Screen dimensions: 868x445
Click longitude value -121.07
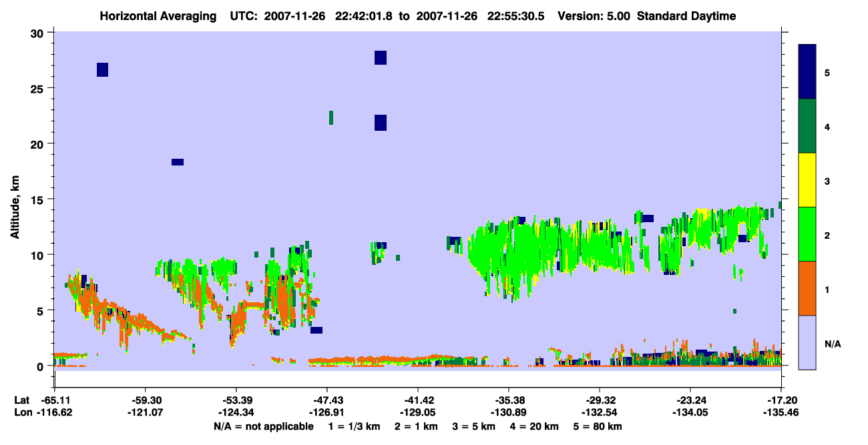145,413
